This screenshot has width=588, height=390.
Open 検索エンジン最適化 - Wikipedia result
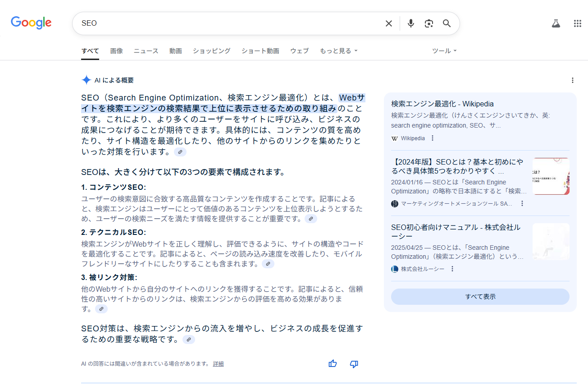pos(442,104)
